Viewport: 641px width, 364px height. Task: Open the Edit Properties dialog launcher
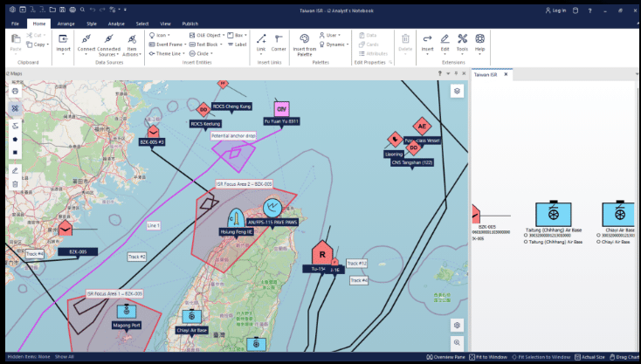coord(390,63)
